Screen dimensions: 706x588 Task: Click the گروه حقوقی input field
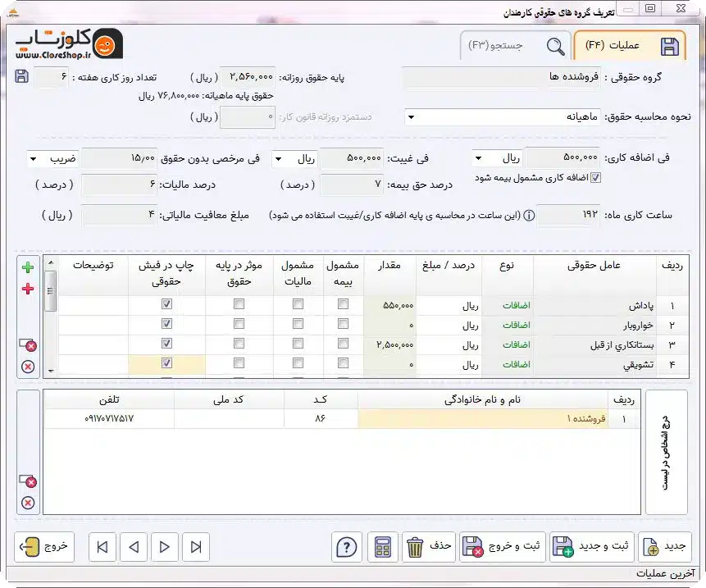[502, 77]
